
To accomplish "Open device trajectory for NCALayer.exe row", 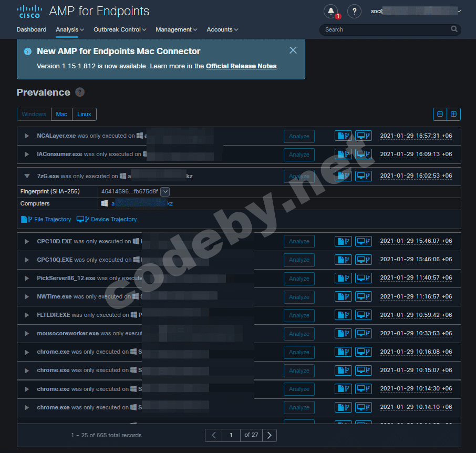I will (364, 136).
